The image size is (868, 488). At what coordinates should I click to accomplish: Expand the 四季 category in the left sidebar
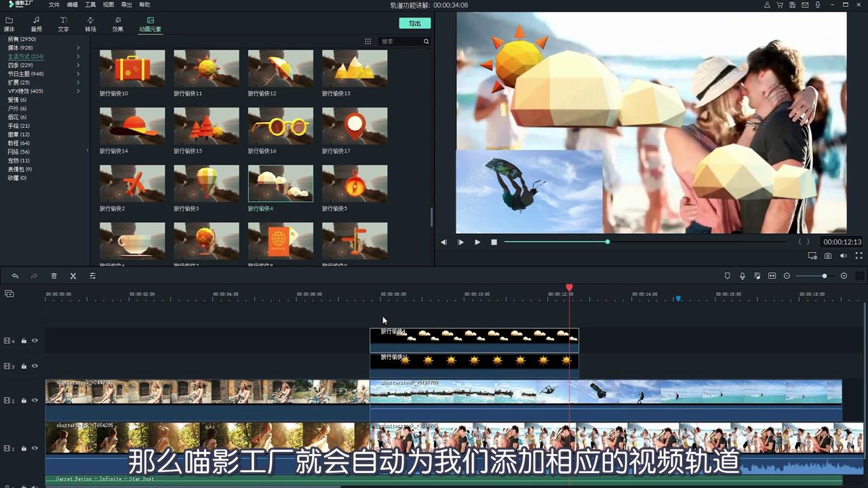pos(79,64)
